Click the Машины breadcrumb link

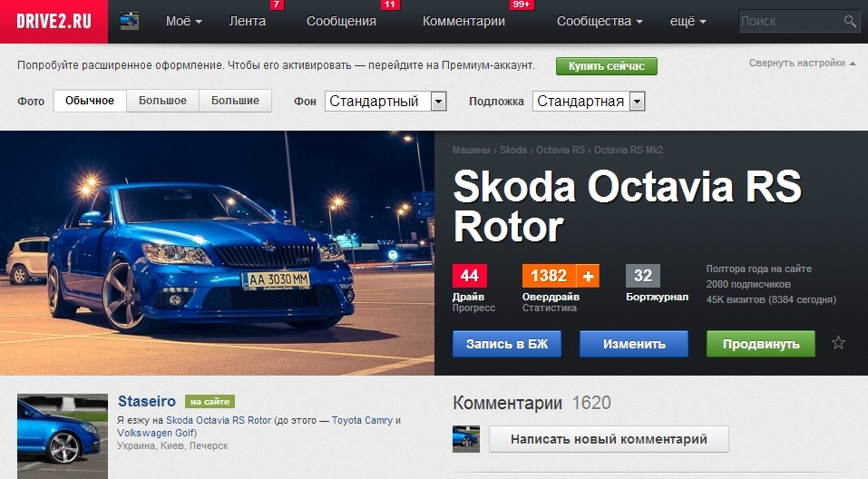(x=471, y=150)
